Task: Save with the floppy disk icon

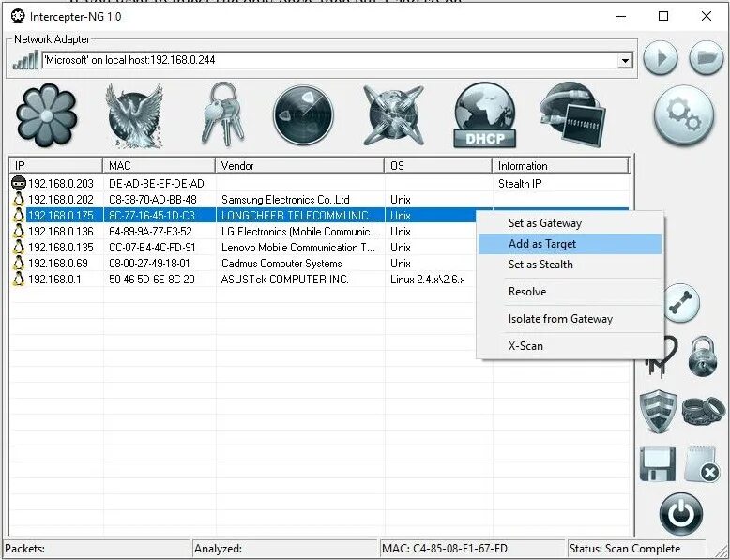Action: [x=658, y=463]
